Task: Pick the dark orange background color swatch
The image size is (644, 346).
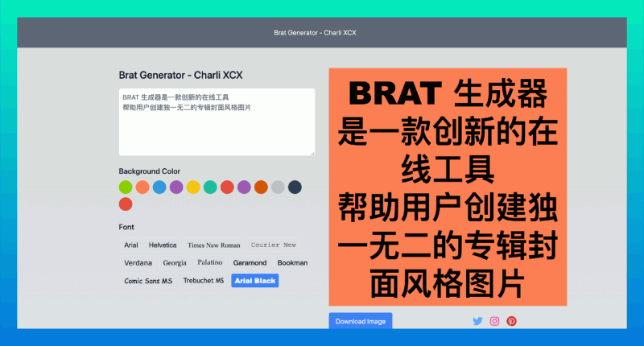Action: 261,187
